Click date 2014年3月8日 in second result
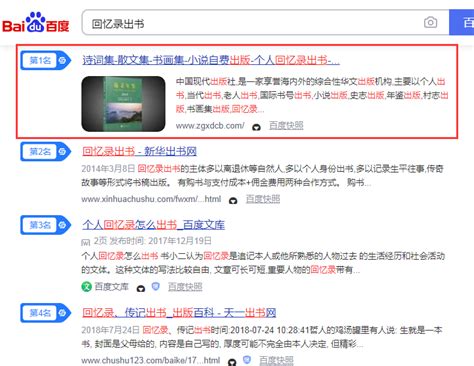474x366 pixels. tap(108, 169)
